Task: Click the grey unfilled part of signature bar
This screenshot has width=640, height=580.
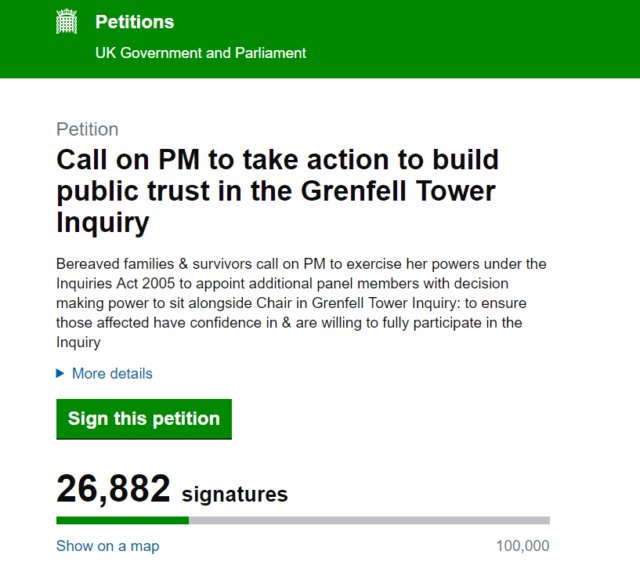Action: [369, 520]
